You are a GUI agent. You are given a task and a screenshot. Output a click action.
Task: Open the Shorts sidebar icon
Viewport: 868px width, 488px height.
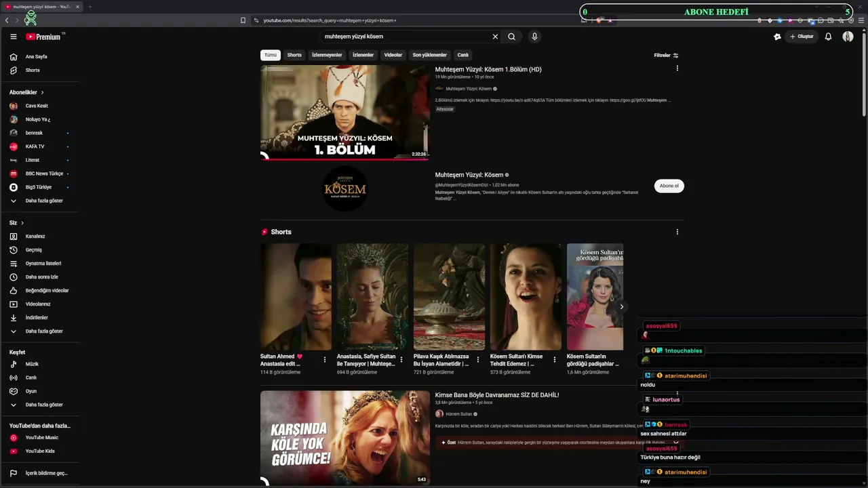[x=14, y=70]
